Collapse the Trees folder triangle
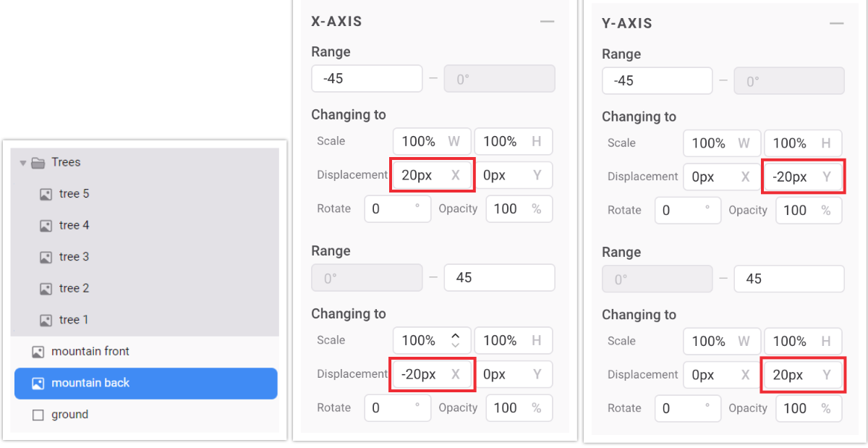The image size is (868, 448). 23,163
